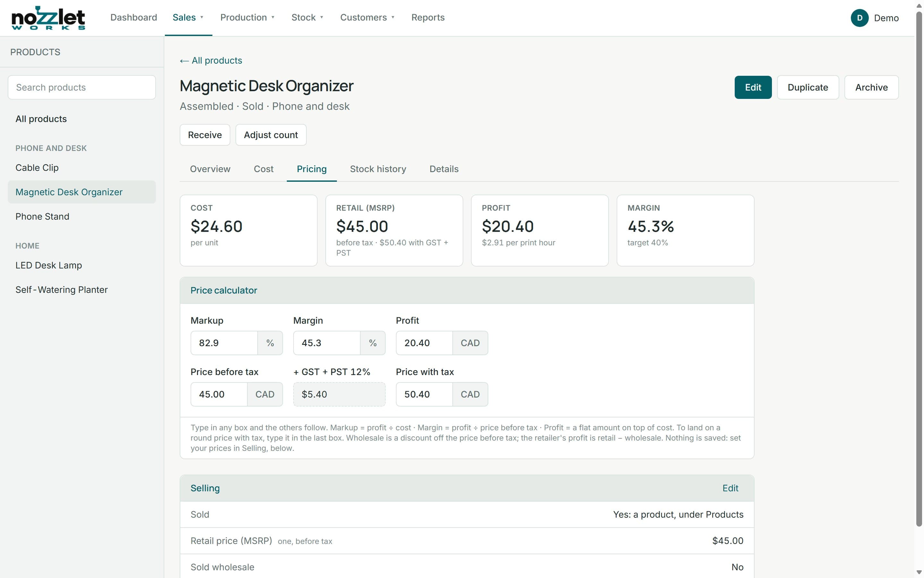Open the Dashboard page
The height and width of the screenshot is (578, 924).
[134, 18]
